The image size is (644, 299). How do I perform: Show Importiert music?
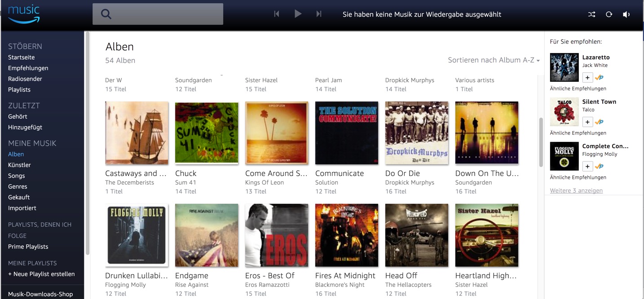click(22, 208)
